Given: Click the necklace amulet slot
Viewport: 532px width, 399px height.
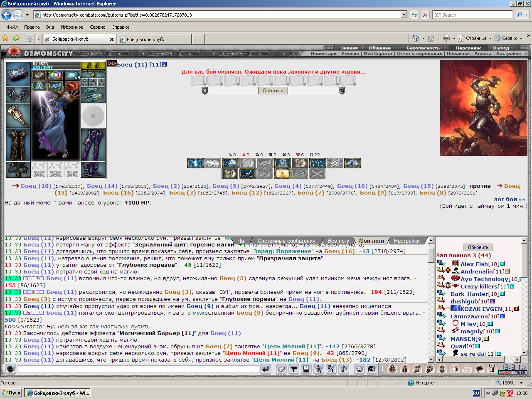Looking at the screenshot, I should (93, 74).
